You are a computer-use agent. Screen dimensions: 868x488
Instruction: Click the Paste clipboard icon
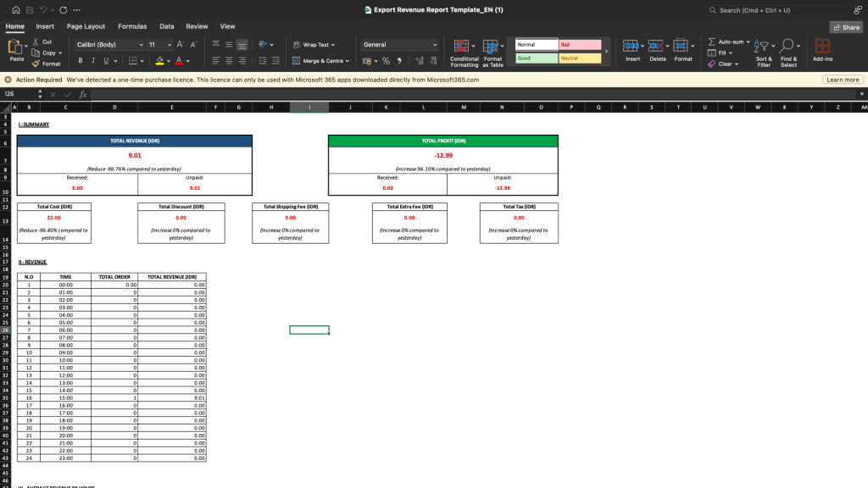coord(15,47)
